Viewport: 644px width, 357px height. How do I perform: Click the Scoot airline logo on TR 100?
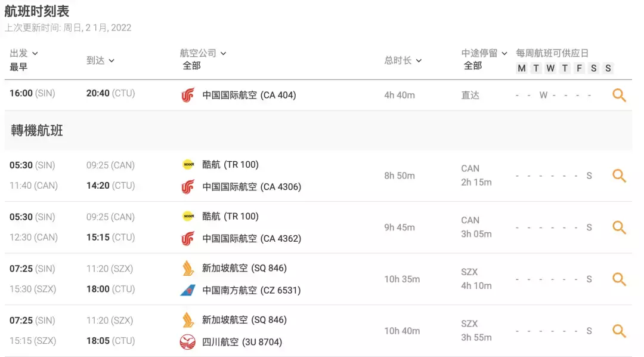pos(190,164)
